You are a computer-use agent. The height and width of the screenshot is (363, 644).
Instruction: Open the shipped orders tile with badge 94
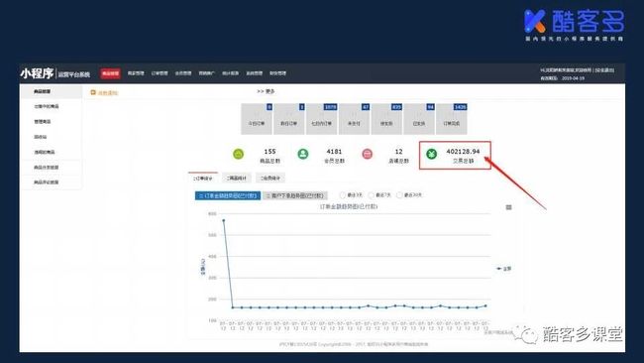pyautogui.click(x=419, y=119)
